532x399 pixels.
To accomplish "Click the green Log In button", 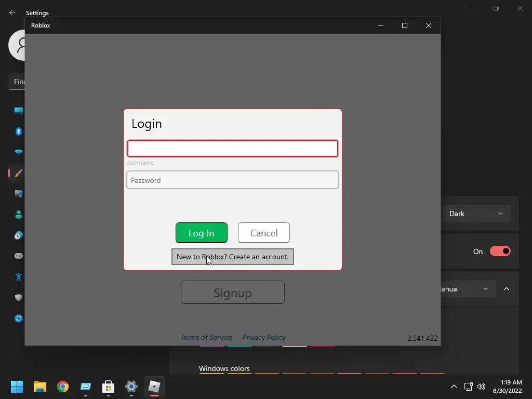I will pos(202,233).
